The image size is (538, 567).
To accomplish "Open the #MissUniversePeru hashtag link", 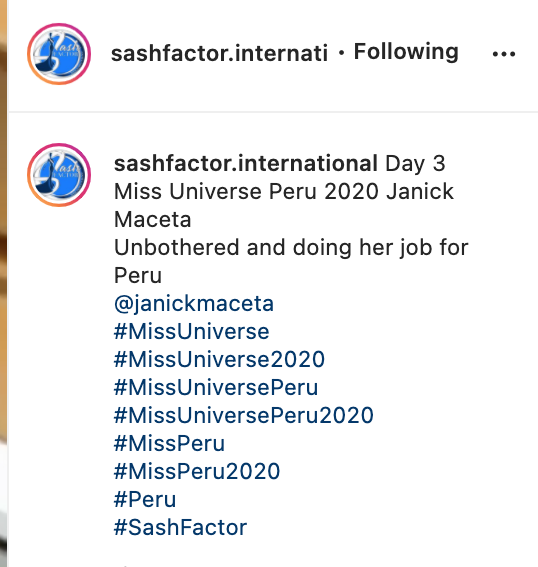I will (x=216, y=387).
